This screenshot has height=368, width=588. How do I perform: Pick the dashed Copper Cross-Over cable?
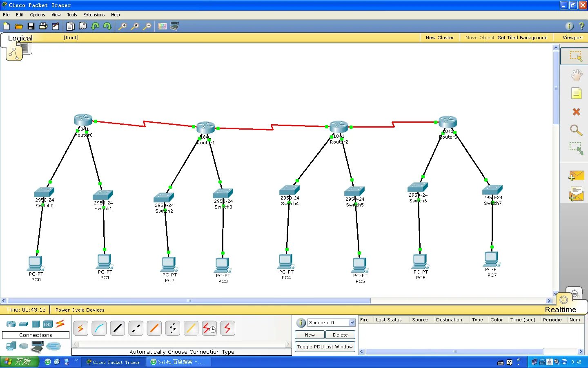click(x=136, y=328)
